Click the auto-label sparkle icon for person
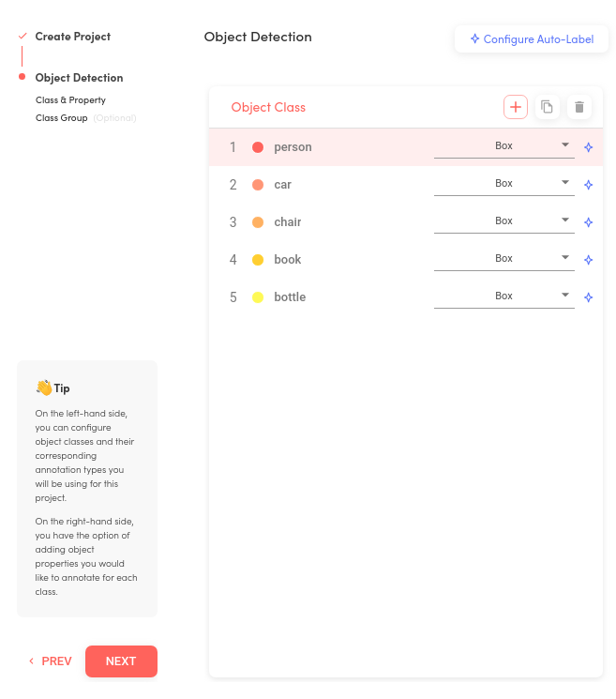 click(x=589, y=147)
